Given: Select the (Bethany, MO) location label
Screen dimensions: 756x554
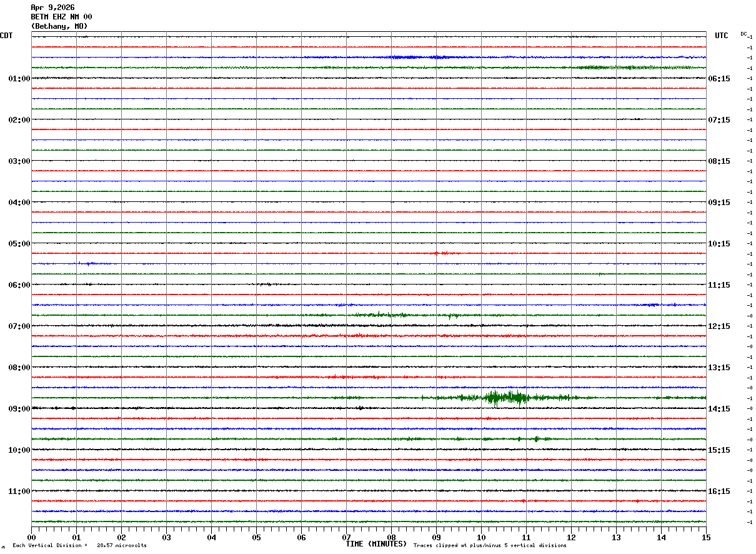Looking at the screenshot, I should [x=59, y=26].
